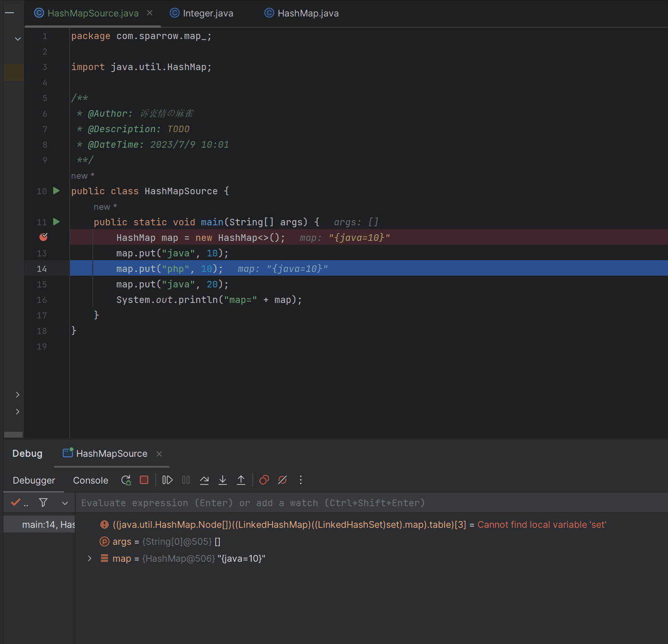Click the args parameter icon

point(105,541)
